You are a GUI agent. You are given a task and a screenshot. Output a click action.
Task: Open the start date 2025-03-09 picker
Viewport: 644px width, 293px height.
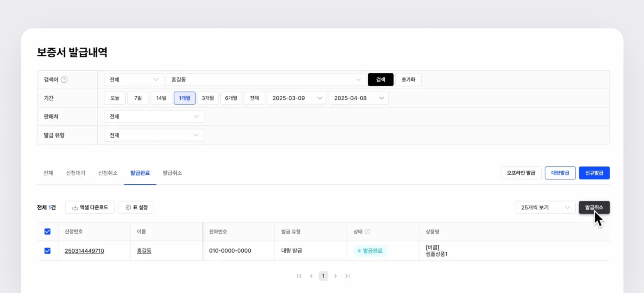point(297,98)
